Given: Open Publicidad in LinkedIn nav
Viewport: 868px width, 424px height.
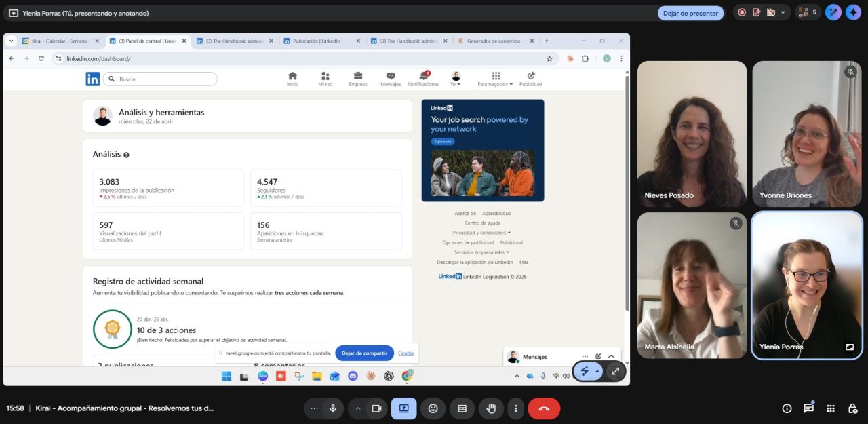Looking at the screenshot, I should pos(530,79).
